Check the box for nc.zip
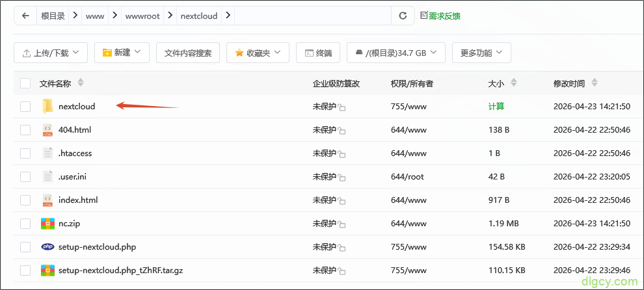The image size is (644, 290). (25, 224)
